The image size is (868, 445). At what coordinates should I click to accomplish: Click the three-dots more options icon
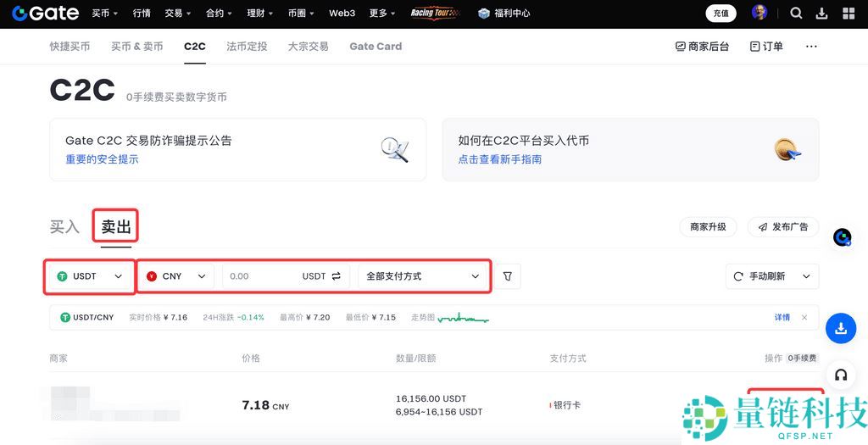pyautogui.click(x=811, y=47)
